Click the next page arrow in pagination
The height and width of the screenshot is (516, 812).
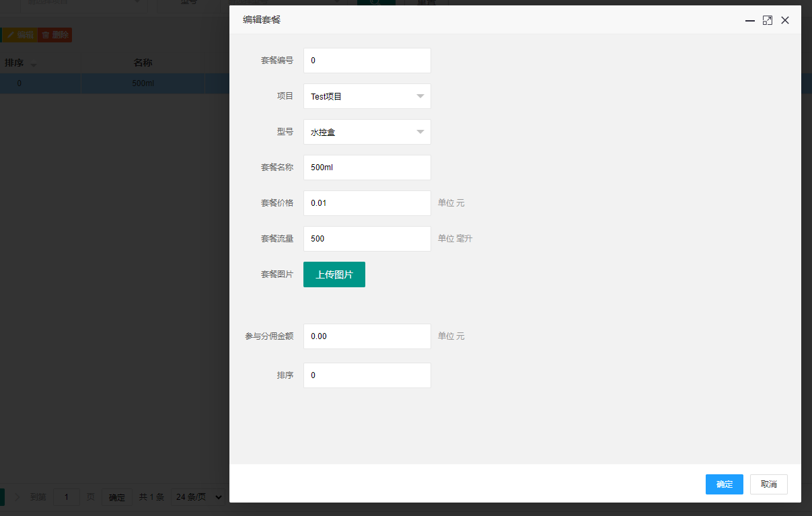click(17, 497)
